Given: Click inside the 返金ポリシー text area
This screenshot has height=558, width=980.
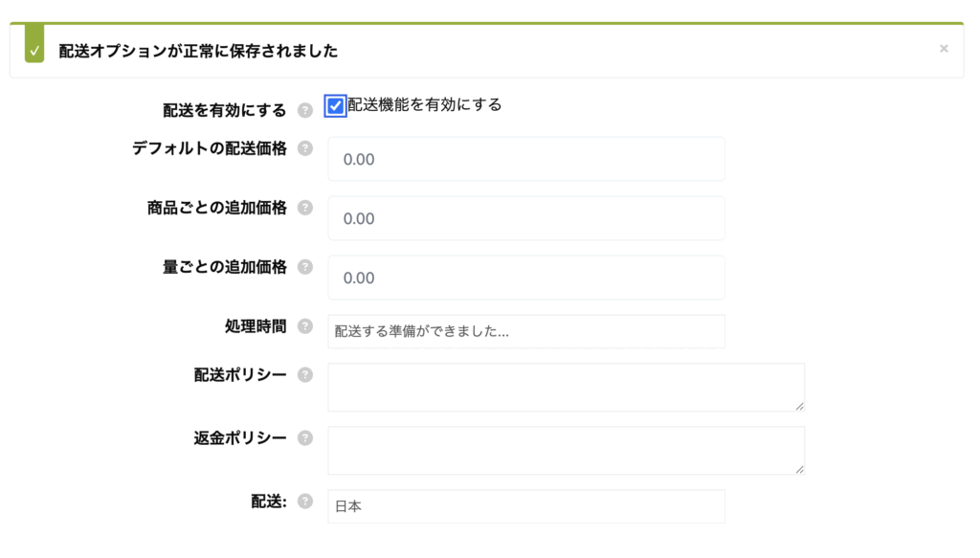Looking at the screenshot, I should point(565,450).
